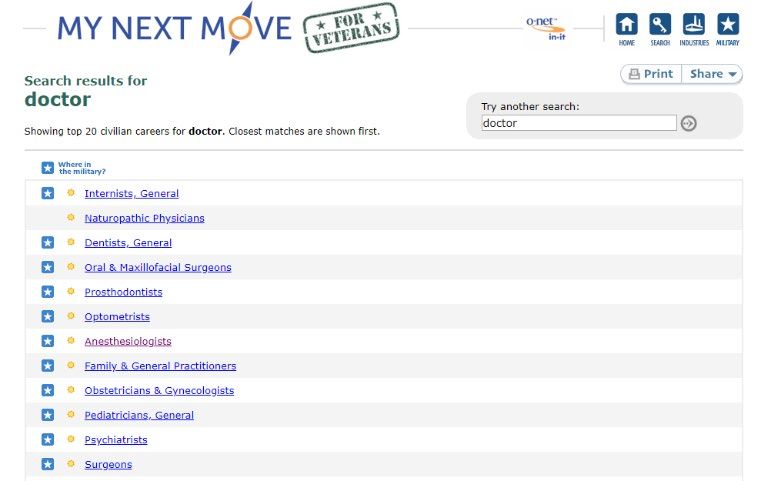Click the Print button
This screenshot has height=481, width=771.
tap(651, 74)
